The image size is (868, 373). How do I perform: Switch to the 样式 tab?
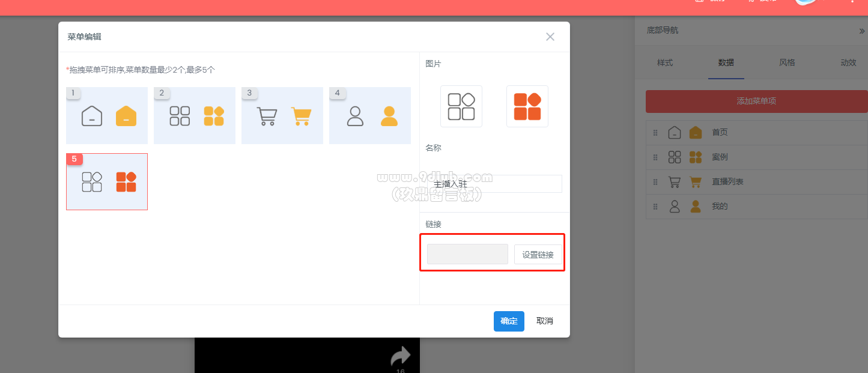(665, 62)
